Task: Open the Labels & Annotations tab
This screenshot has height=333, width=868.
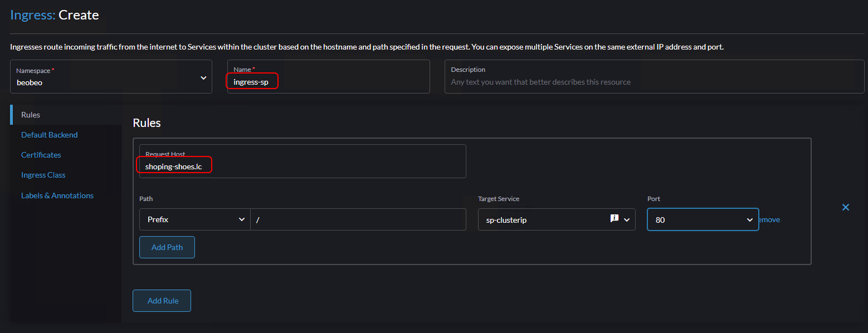Action: click(x=57, y=195)
